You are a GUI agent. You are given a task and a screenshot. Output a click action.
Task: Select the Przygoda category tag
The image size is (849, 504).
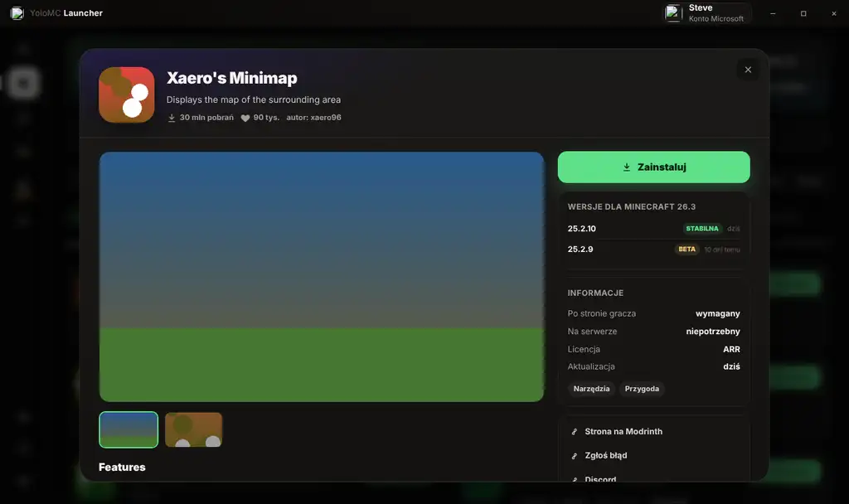click(x=642, y=389)
